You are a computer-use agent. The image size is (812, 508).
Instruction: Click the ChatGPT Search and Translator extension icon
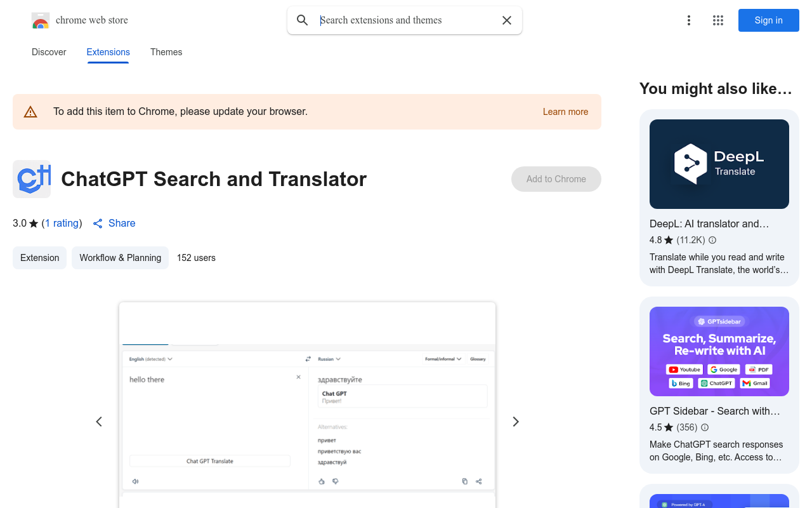point(32,179)
